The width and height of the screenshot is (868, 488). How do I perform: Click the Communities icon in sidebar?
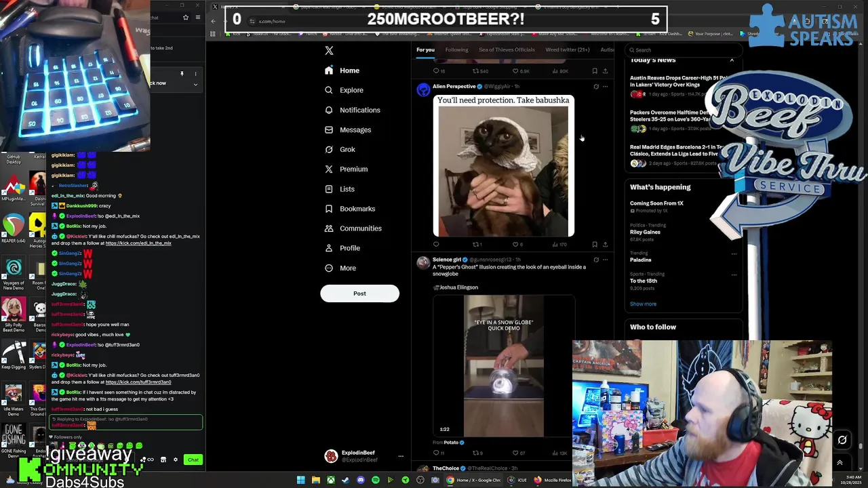pyautogui.click(x=329, y=228)
